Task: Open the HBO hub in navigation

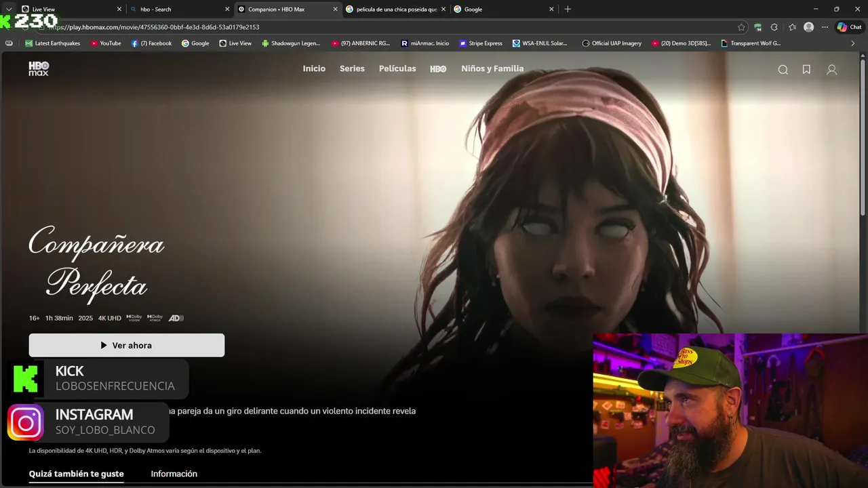Action: [x=438, y=69]
